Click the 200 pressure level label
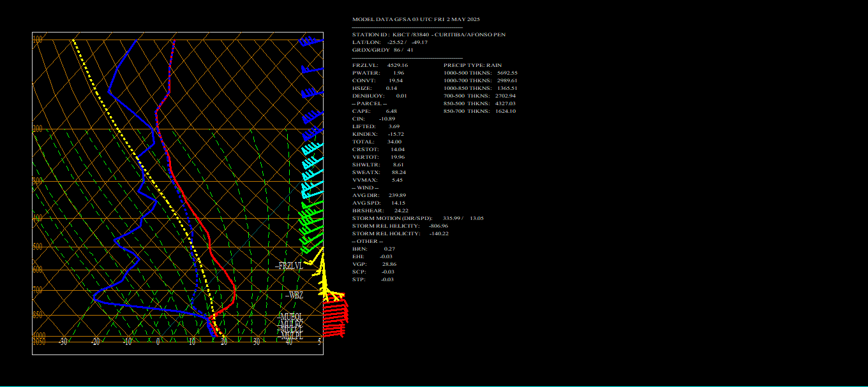The width and height of the screenshot is (868, 387). click(x=37, y=129)
